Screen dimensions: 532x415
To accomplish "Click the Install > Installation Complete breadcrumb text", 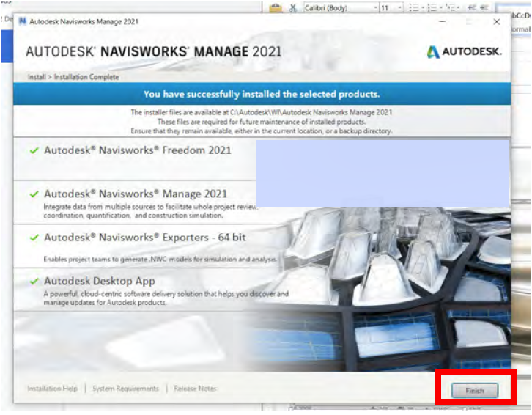I will pyautogui.click(x=73, y=77).
